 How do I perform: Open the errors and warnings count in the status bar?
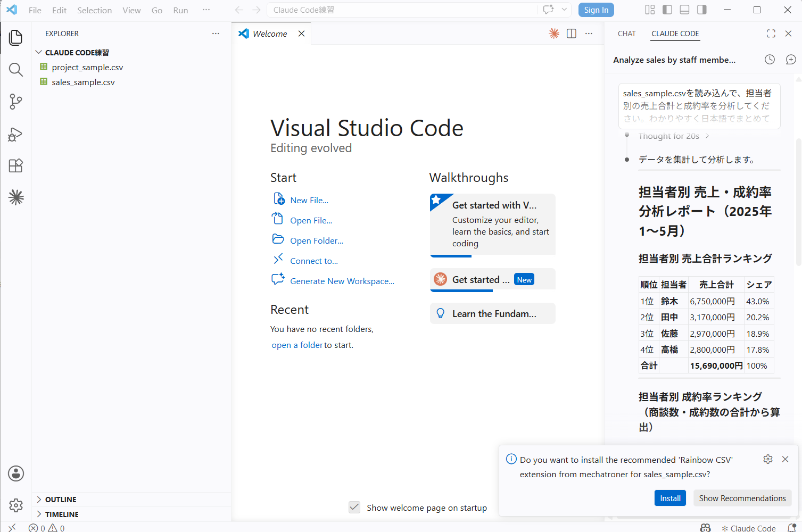(47, 528)
